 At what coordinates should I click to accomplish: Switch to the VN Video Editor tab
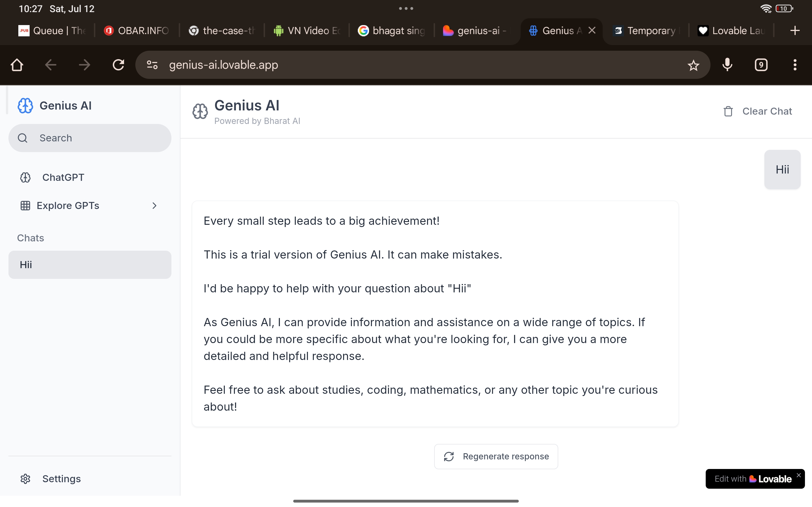tap(307, 30)
